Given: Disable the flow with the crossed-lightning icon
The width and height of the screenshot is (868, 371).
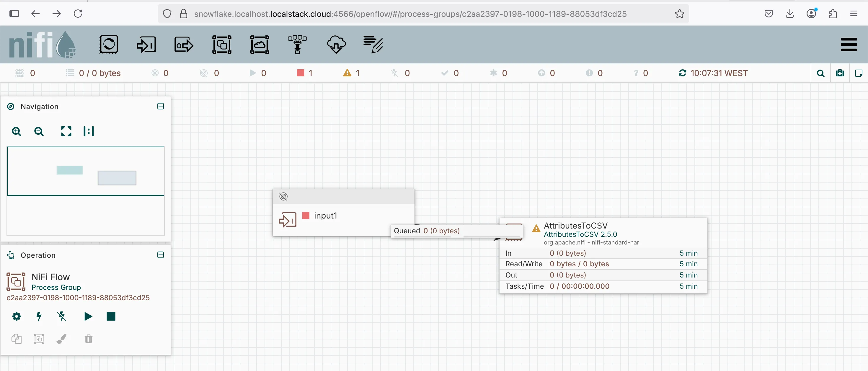Looking at the screenshot, I should 62,317.
